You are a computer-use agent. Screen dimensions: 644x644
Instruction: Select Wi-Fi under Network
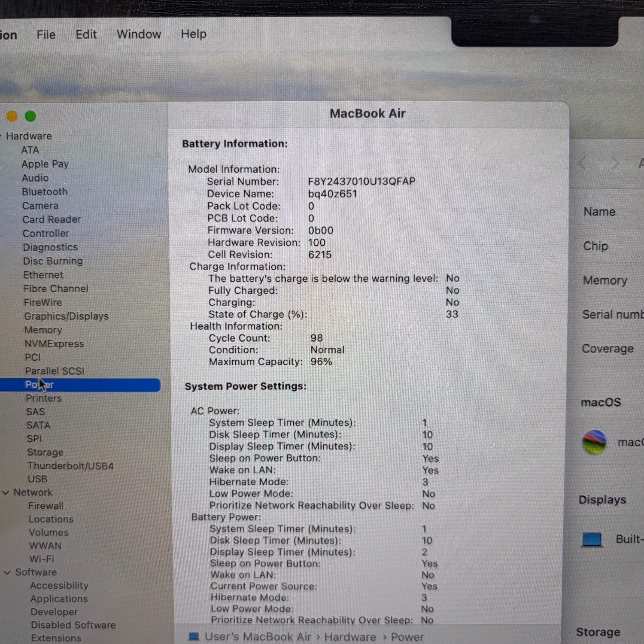pyautogui.click(x=42, y=559)
